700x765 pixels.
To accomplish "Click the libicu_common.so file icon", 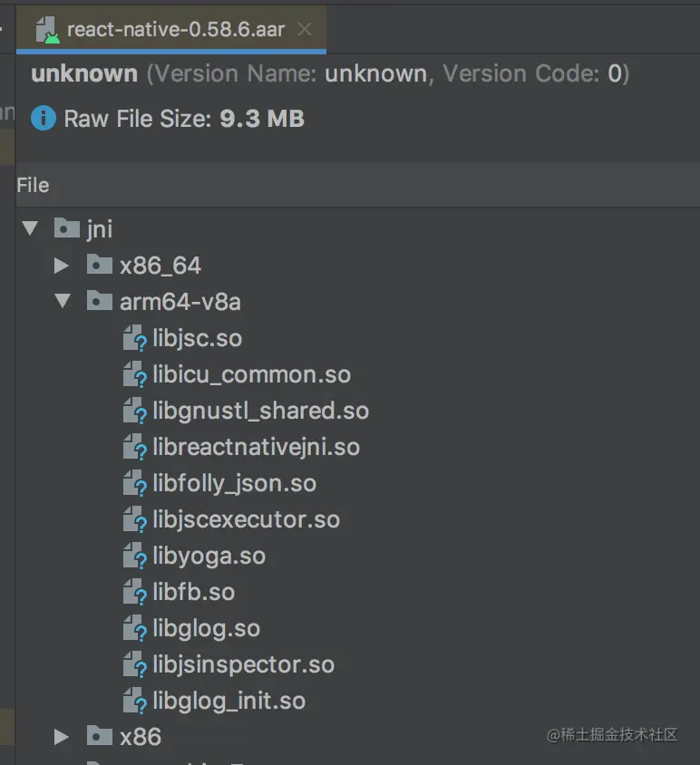I will [135, 375].
